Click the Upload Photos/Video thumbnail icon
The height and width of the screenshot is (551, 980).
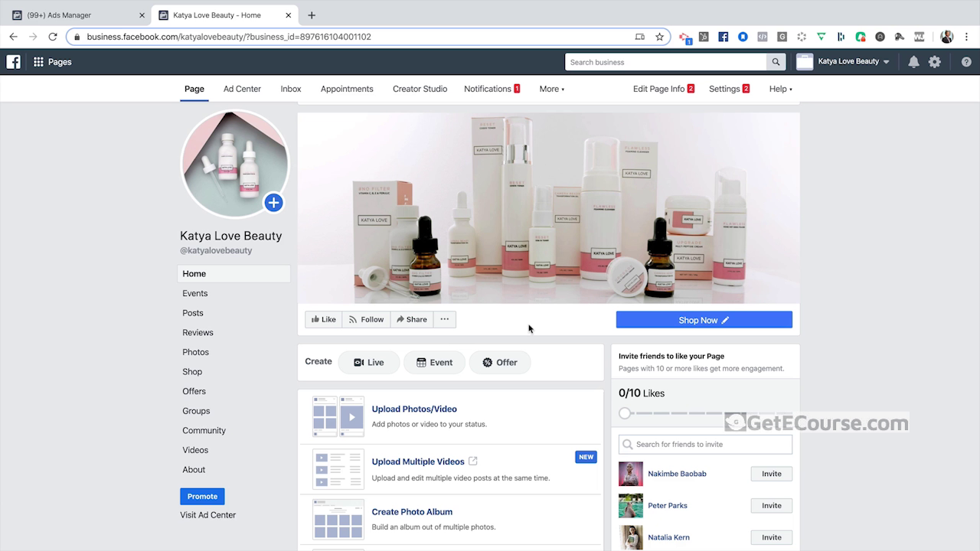(x=338, y=416)
